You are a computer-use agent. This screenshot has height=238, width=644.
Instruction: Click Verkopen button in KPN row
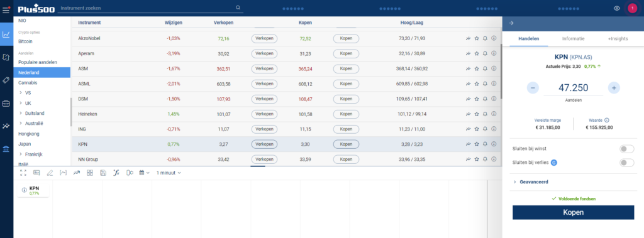coord(264,144)
